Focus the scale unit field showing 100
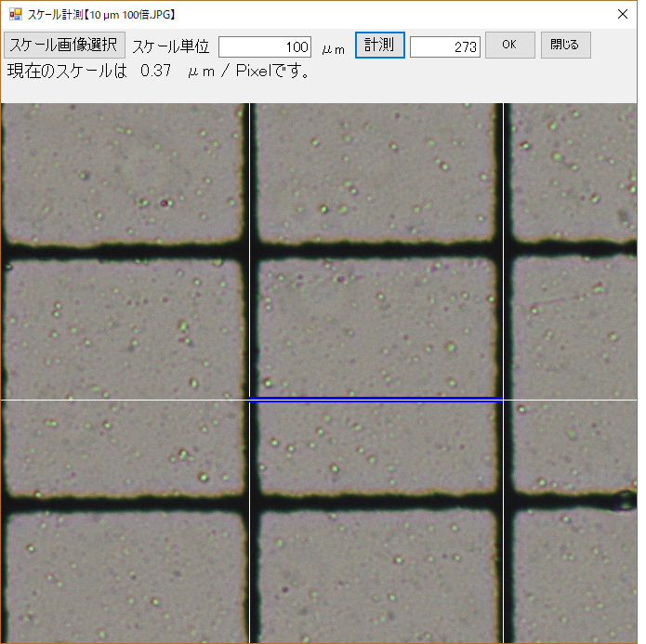Screen dimensions: 646x644 pos(265,46)
